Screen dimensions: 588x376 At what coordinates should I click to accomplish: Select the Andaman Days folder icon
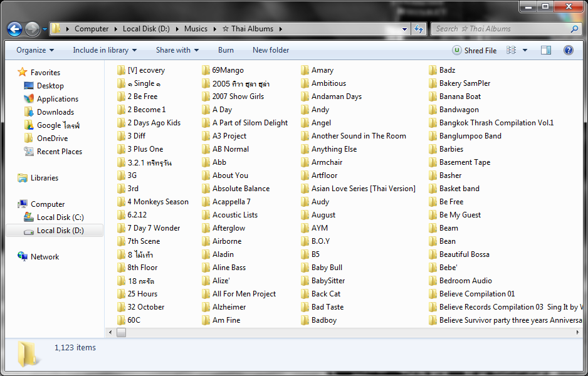tap(305, 97)
